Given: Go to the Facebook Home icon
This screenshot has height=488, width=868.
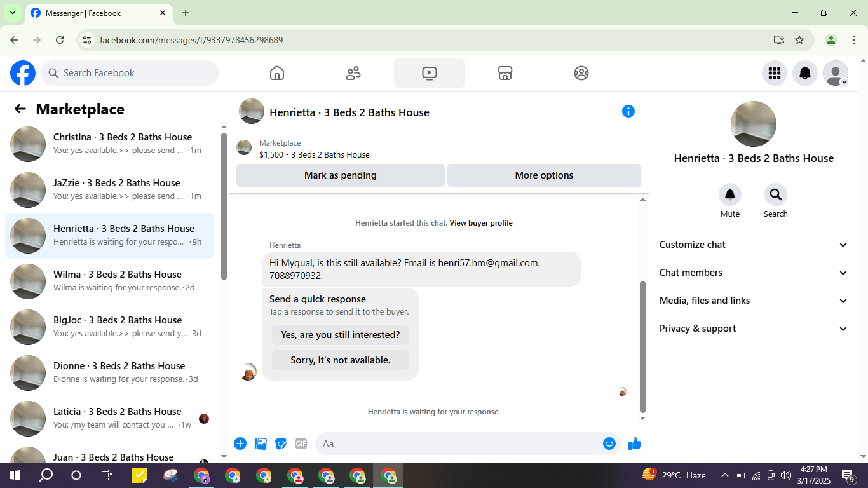Looking at the screenshot, I should (x=277, y=73).
